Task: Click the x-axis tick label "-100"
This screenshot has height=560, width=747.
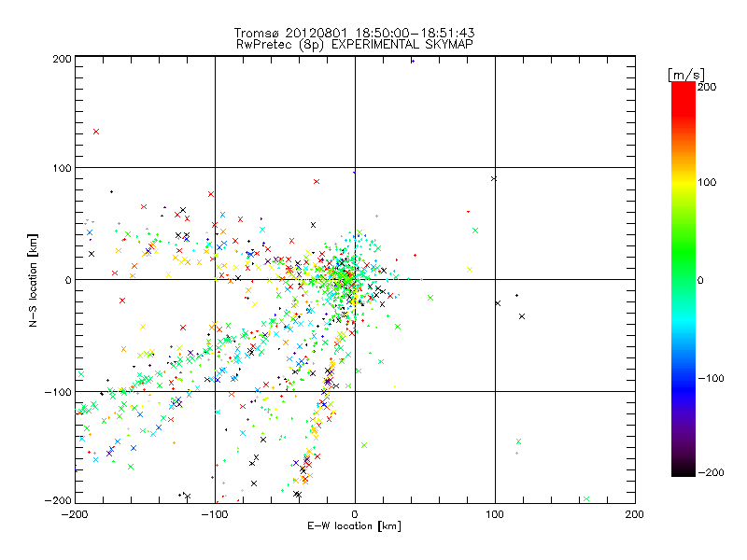Action: pyautogui.click(x=215, y=514)
